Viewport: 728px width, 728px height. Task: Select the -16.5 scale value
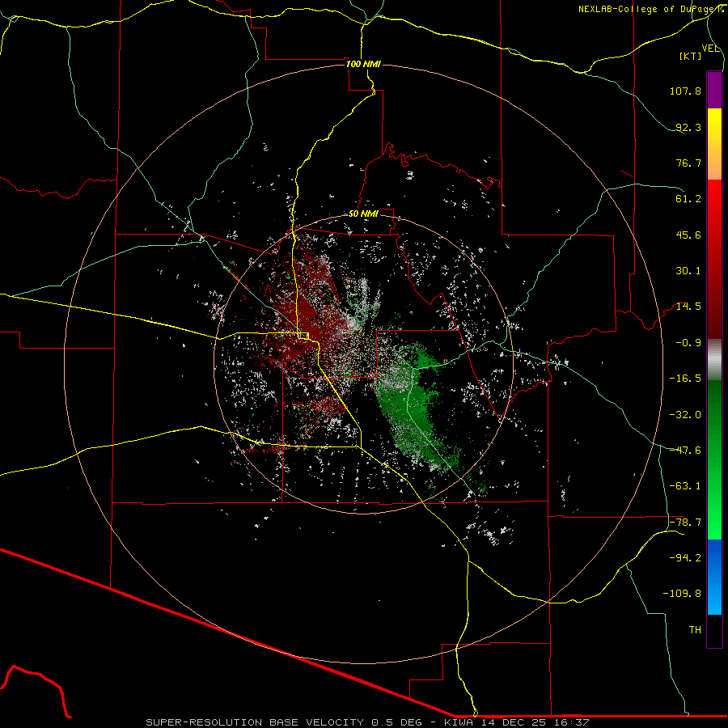tap(685, 379)
